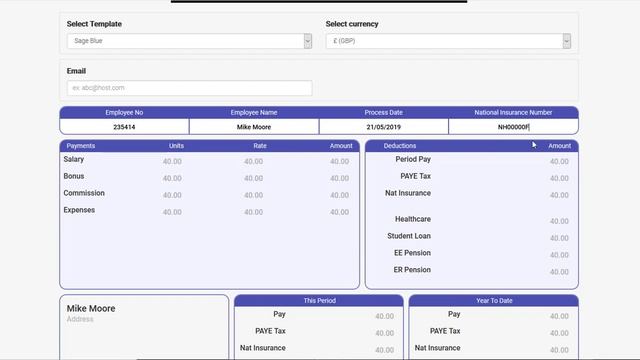Click the Salary amount value
The height and width of the screenshot is (360, 640).
pyautogui.click(x=340, y=161)
